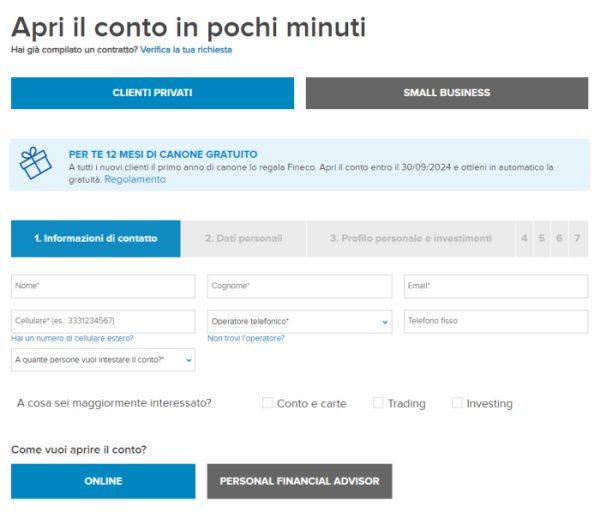The height and width of the screenshot is (519, 600).
Task: Click into the Email input field
Action: point(495,286)
